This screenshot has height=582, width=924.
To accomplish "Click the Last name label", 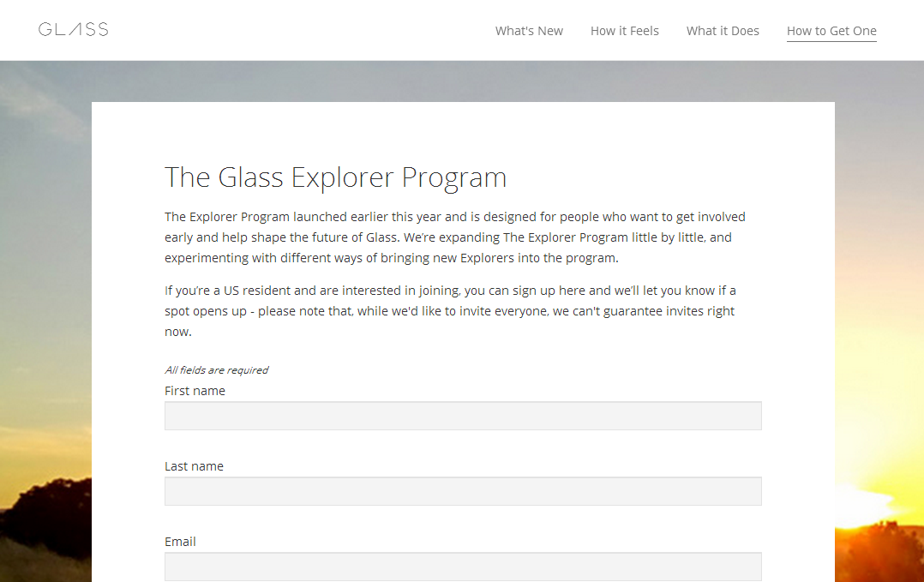I will coord(194,466).
